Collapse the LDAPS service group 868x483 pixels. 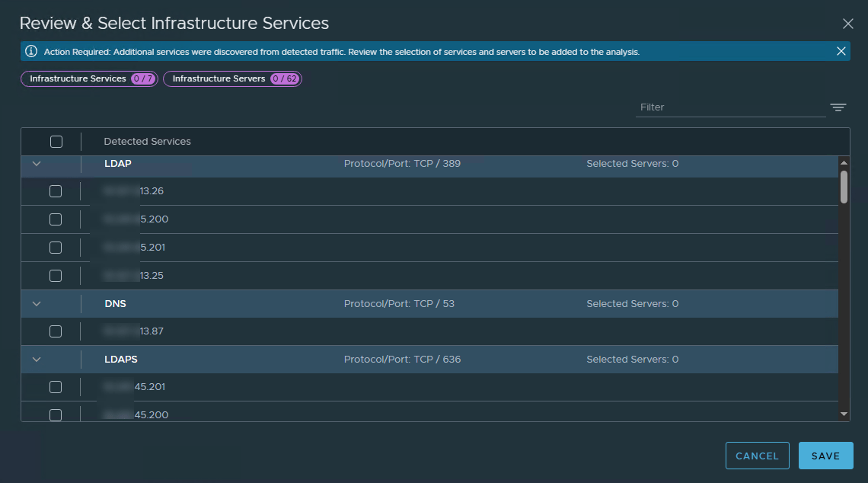[37, 360]
